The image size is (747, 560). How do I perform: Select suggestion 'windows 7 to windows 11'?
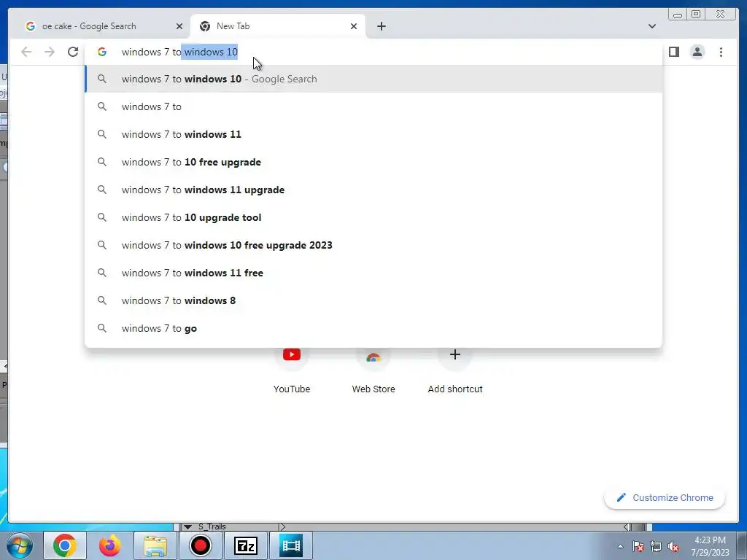click(373, 134)
